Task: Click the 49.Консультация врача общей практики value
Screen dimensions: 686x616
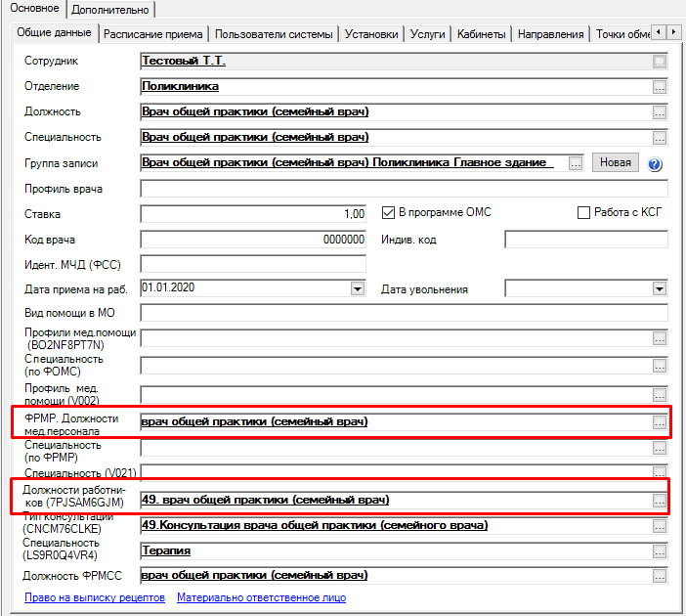Action: (315, 525)
